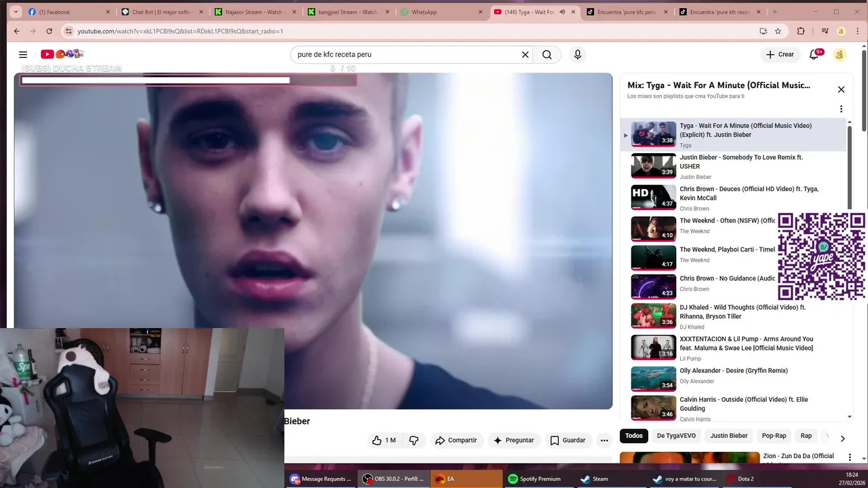Switch to the Facebook tab
Screen dimensions: 868x488
point(68,12)
